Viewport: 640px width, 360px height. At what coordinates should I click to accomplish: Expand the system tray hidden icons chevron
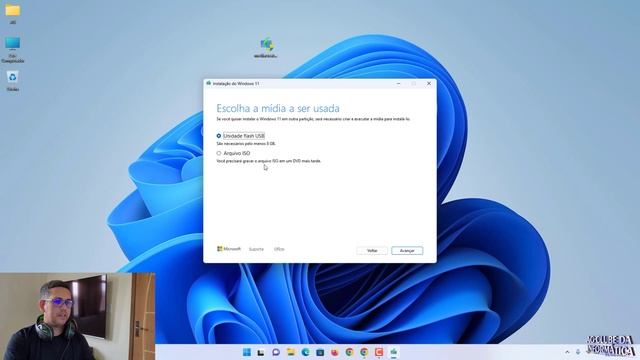coord(567,352)
